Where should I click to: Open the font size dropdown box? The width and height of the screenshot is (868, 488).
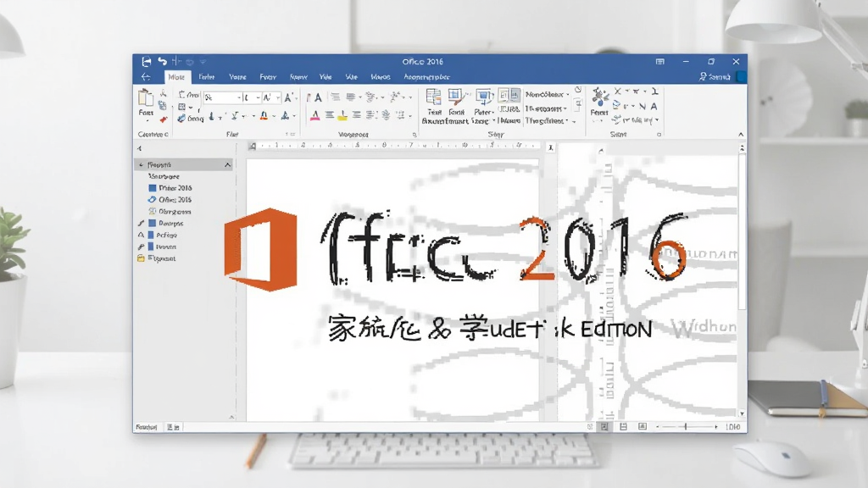click(x=251, y=97)
